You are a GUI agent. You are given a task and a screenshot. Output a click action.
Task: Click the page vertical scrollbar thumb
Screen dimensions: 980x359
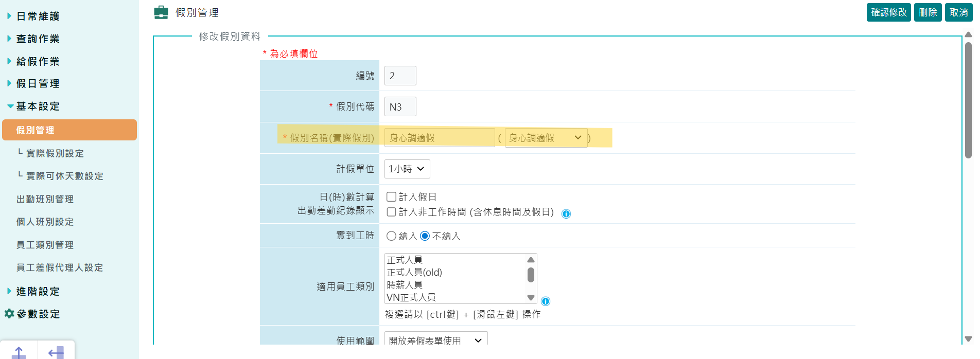(x=968, y=100)
